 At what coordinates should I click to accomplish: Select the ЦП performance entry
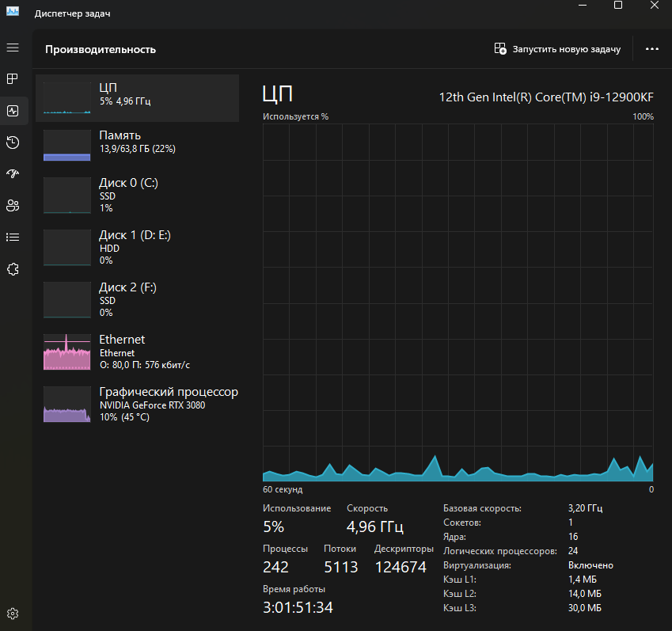tap(137, 98)
